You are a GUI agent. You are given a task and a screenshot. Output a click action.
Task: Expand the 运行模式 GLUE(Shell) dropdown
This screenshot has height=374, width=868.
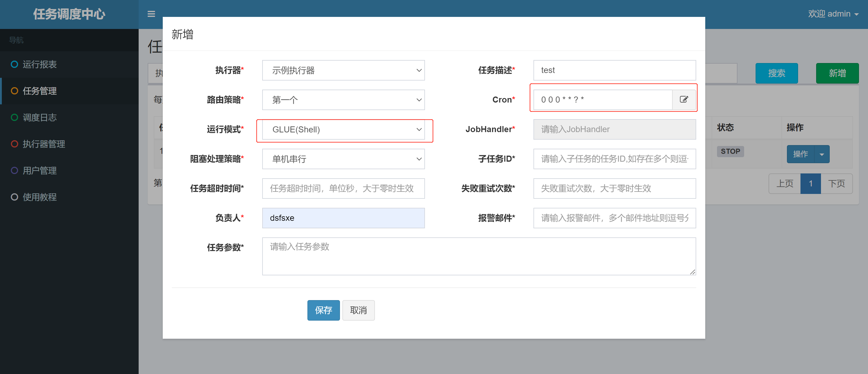tap(343, 129)
